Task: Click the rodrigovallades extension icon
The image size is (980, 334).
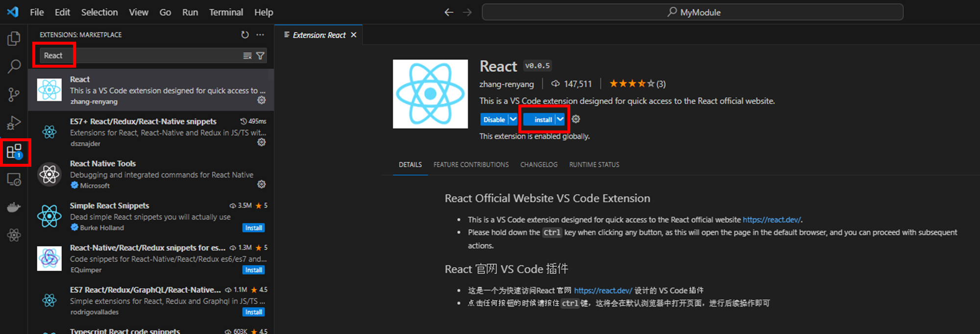Action: 49,300
